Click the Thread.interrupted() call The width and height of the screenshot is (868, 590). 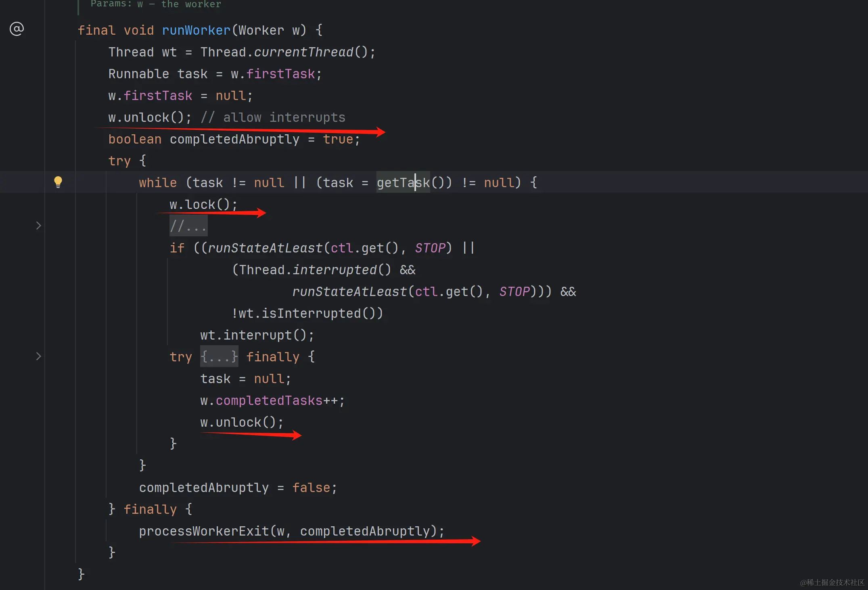tap(335, 270)
